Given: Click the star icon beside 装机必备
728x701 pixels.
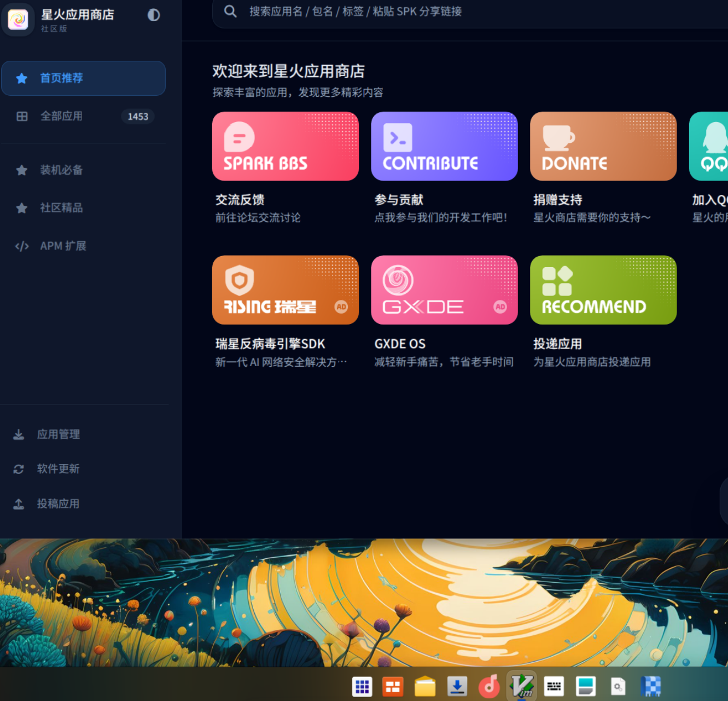Looking at the screenshot, I should coord(22,170).
